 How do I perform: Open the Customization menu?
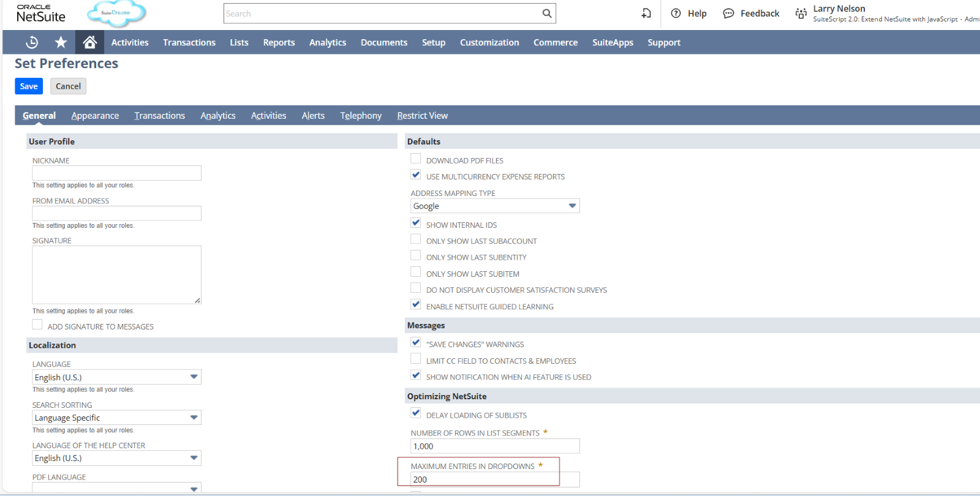pos(489,42)
